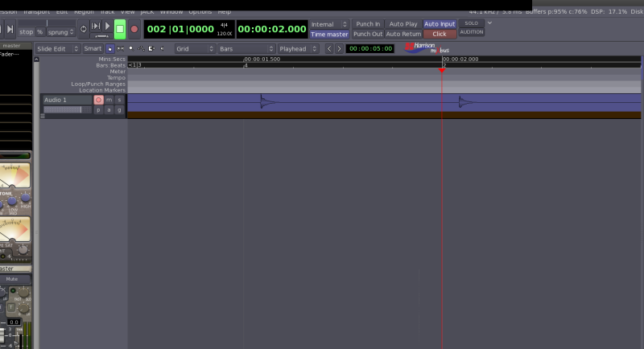Select the Stretch/TimeFX tool icon
The image size is (644, 349).
(151, 49)
